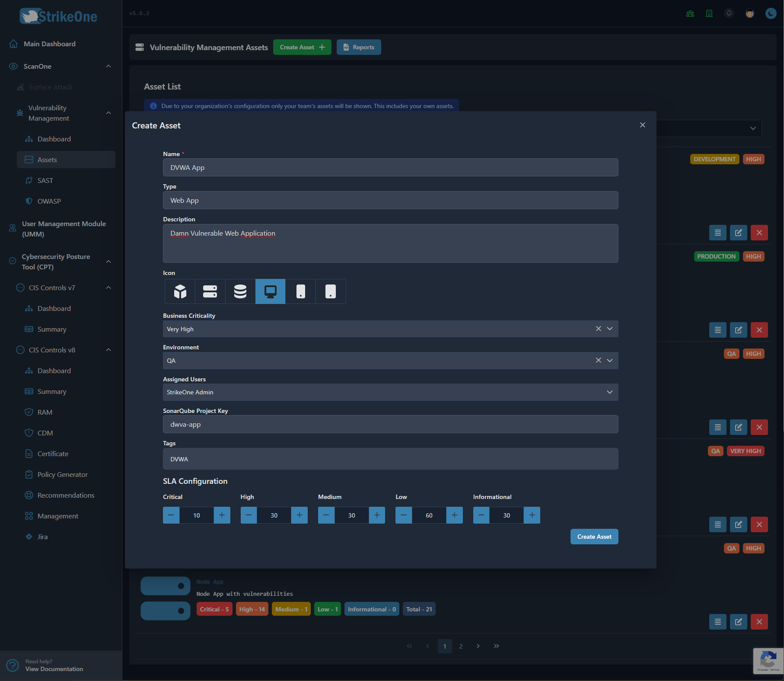Clear the Environment QA selection
This screenshot has height=681, width=784.
pos(598,360)
